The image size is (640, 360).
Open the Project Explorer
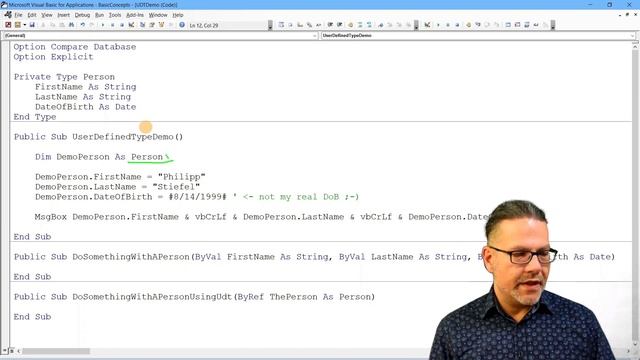(142, 25)
